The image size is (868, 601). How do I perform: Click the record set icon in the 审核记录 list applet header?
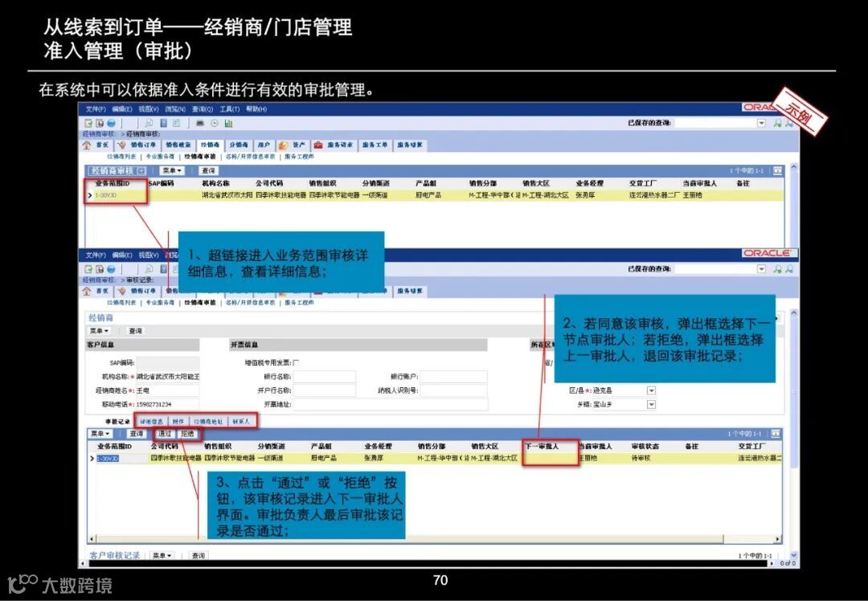(x=776, y=433)
